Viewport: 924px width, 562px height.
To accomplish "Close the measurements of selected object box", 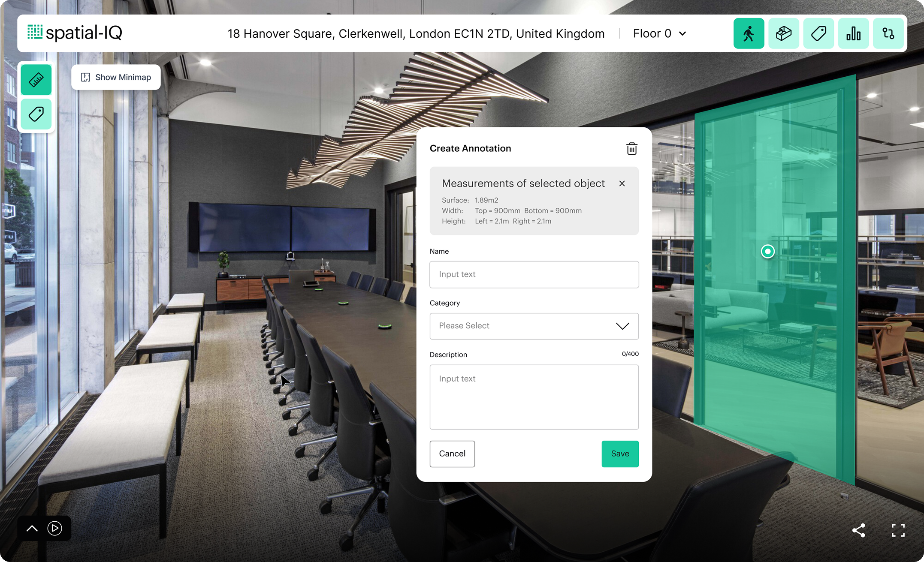I will (622, 183).
